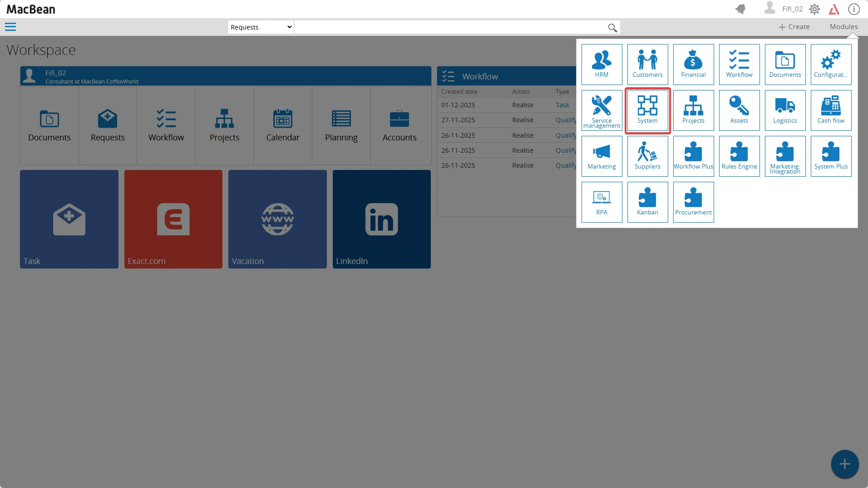Open the RPA module

pyautogui.click(x=602, y=202)
